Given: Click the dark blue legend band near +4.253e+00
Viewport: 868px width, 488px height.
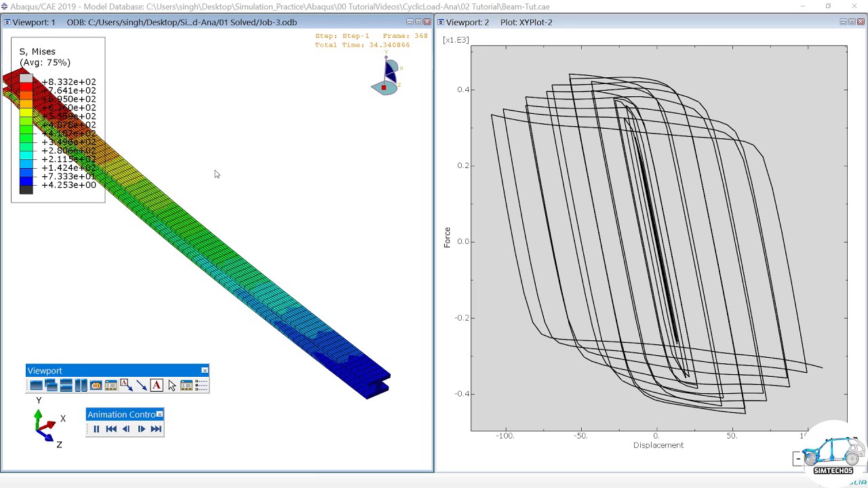Looking at the screenshot, I should 26,181.
